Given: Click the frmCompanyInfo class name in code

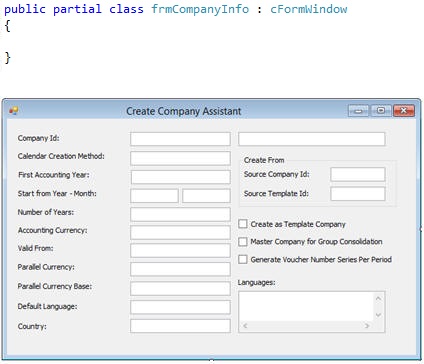Looking at the screenshot, I should [x=200, y=9].
